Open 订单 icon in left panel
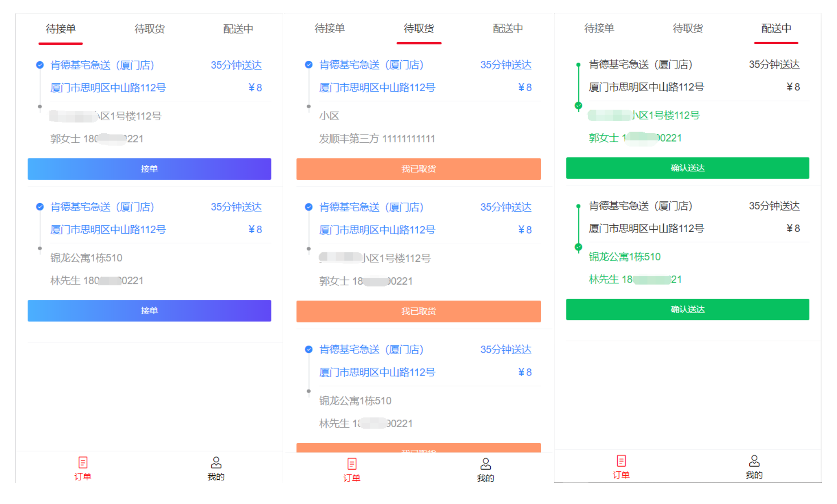The height and width of the screenshot is (504, 837). click(x=83, y=463)
